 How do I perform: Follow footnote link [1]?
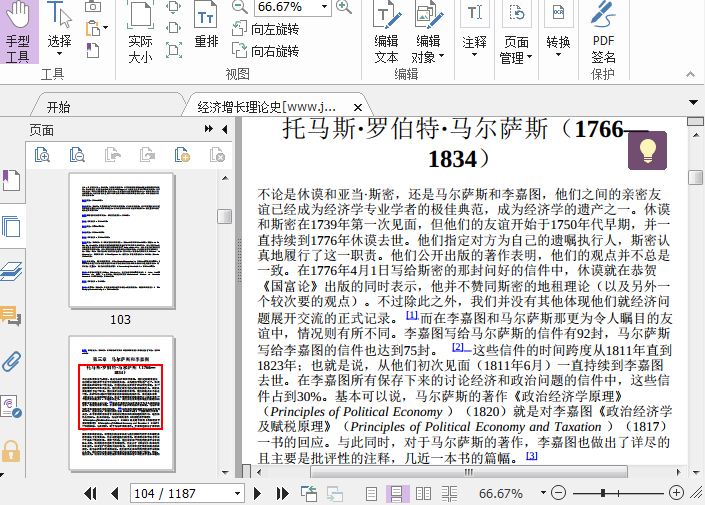point(412,315)
